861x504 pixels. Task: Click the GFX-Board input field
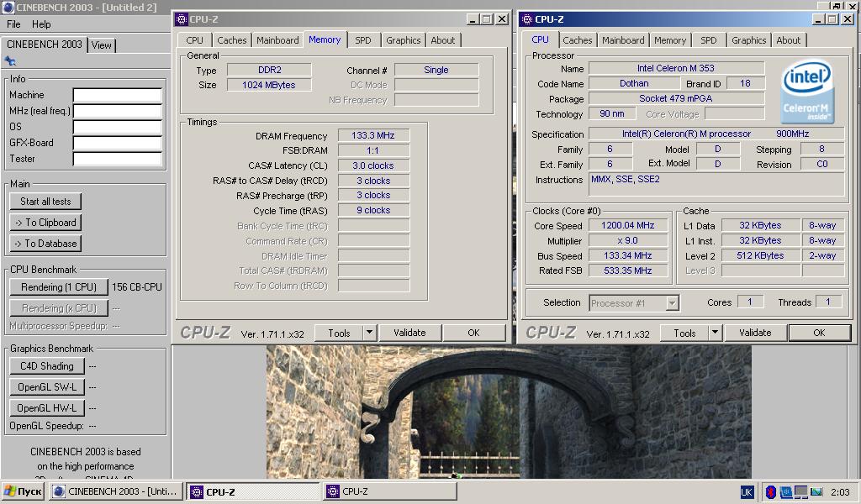tap(118, 143)
